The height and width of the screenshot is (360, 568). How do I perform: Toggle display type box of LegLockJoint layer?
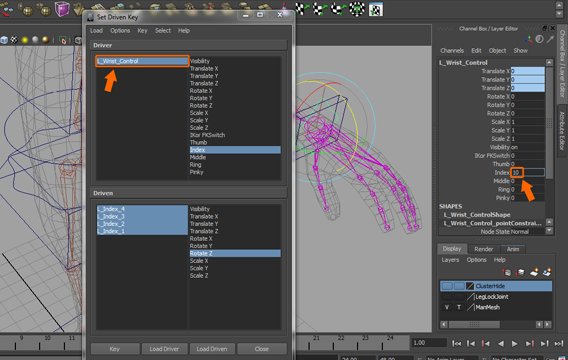459,297
